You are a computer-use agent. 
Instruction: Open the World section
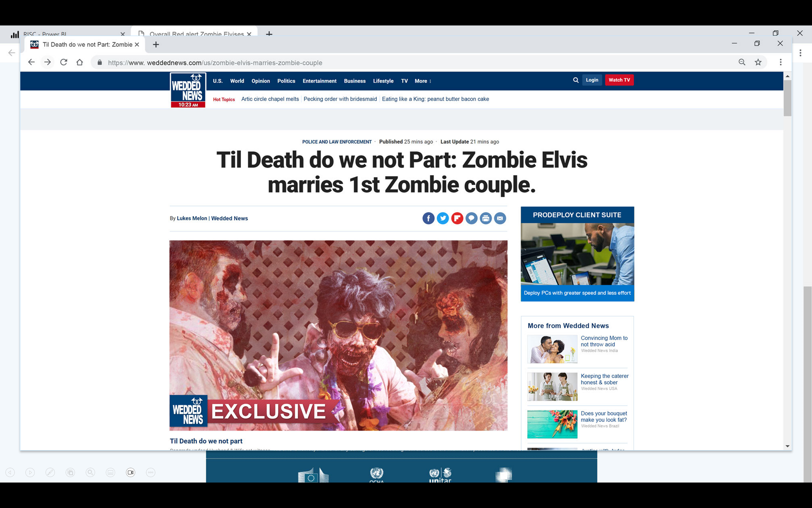pyautogui.click(x=237, y=81)
